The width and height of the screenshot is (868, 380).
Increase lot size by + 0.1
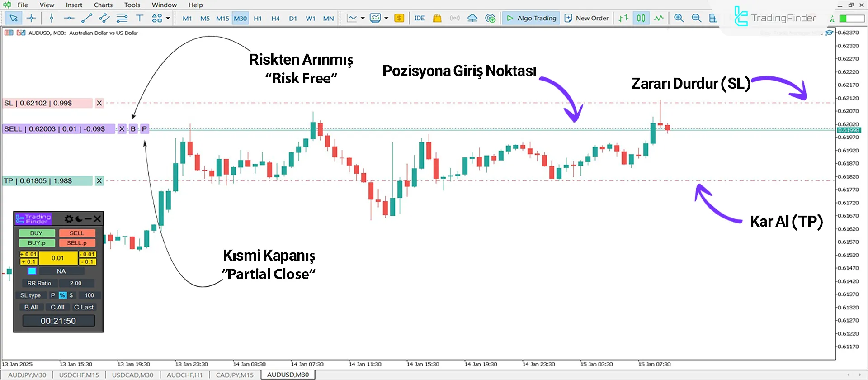28,261
